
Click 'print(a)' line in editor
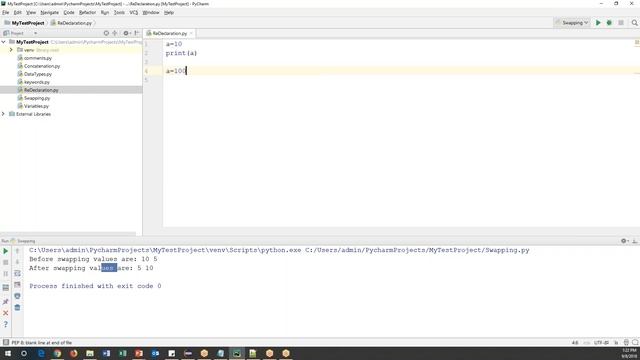(181, 53)
